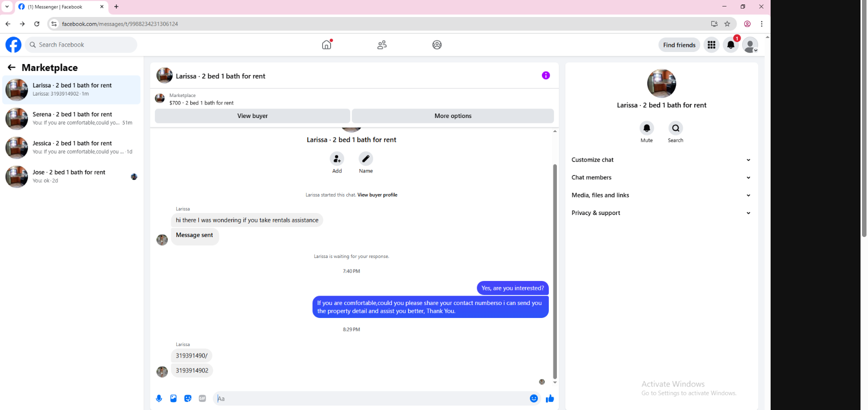Bookmark this page with star icon
The width and height of the screenshot is (868, 410).
(x=727, y=23)
